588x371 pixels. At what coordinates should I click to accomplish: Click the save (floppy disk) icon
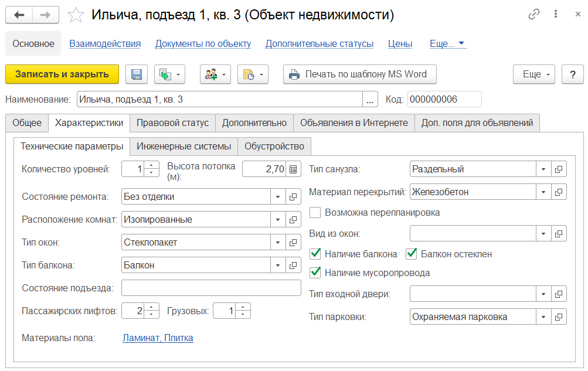(x=137, y=74)
